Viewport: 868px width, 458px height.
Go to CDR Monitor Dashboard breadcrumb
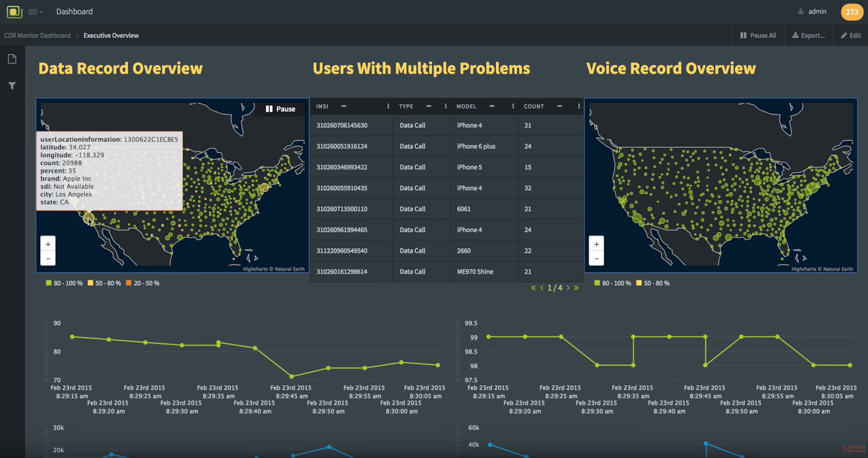point(37,35)
